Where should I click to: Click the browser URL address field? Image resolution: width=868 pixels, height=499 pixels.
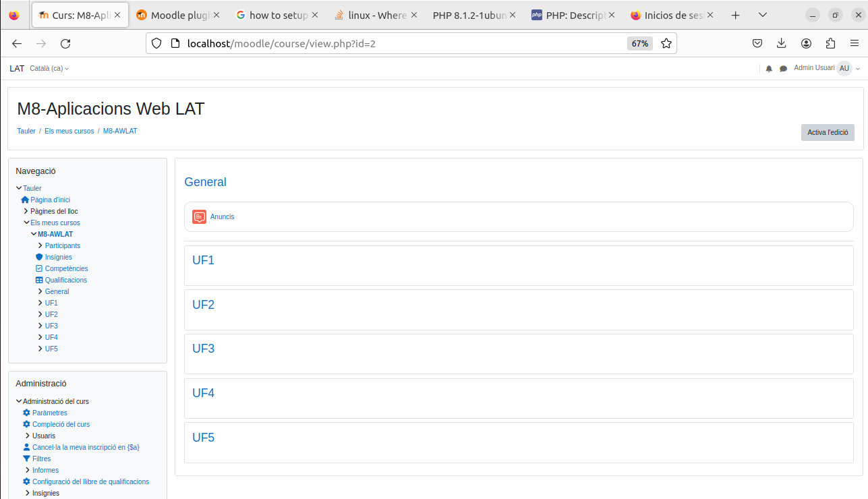[x=398, y=43]
